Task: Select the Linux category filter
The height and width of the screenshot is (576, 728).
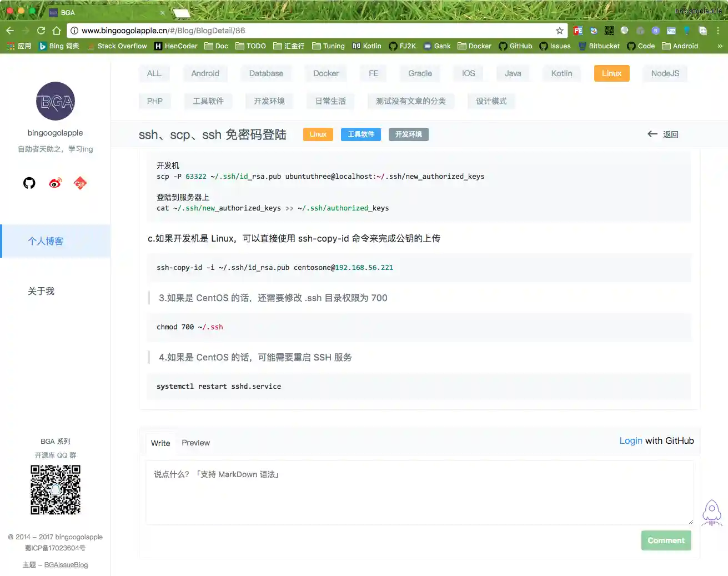Action: (611, 73)
